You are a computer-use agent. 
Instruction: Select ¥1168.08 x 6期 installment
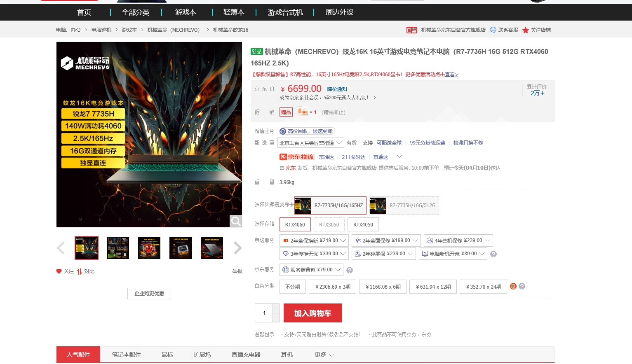click(x=383, y=287)
